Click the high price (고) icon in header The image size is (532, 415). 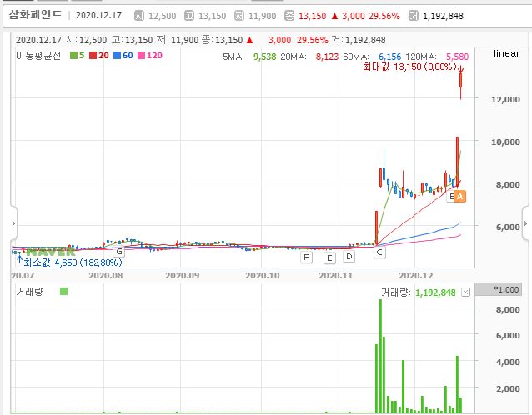click(x=189, y=16)
